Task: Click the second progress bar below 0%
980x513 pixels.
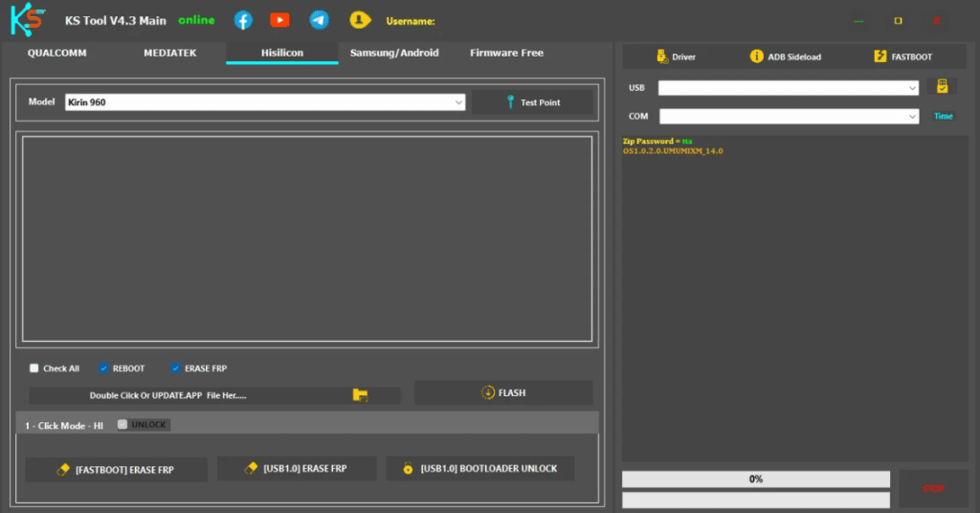Action: click(x=756, y=500)
